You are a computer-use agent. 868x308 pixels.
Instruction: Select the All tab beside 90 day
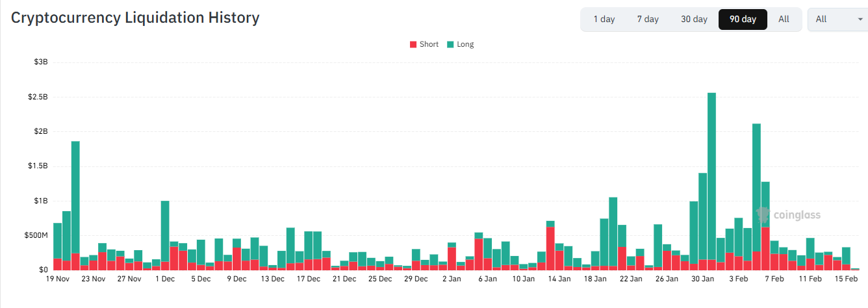click(x=784, y=19)
